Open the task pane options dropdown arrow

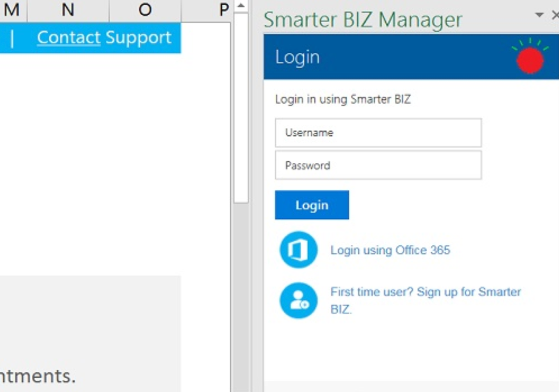(x=540, y=15)
